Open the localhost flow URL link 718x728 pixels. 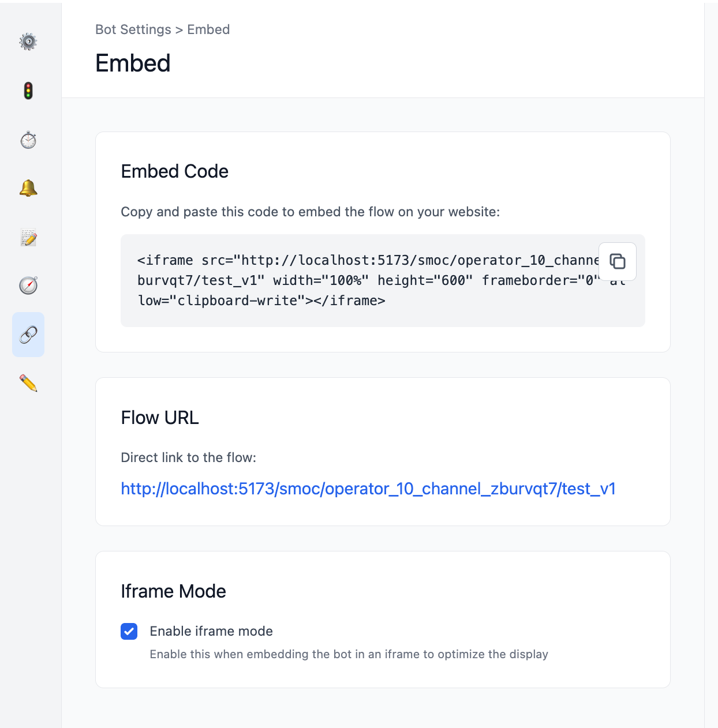[x=368, y=489]
